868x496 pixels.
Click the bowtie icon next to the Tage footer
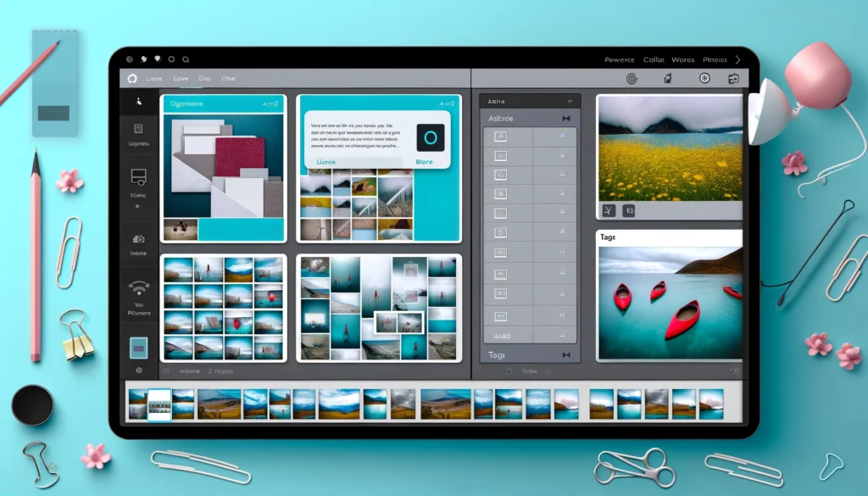point(566,355)
